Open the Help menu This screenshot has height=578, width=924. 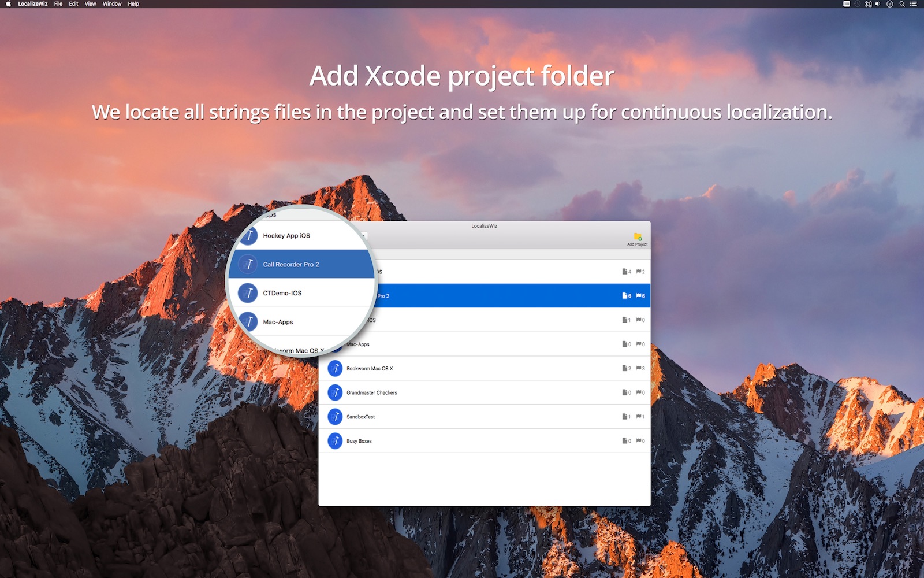tap(133, 4)
